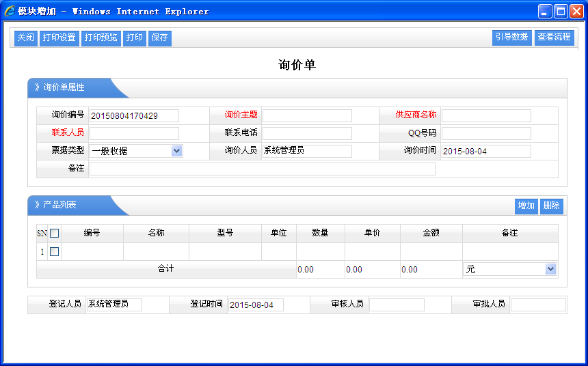Open 查看流程 workflow view
The height and width of the screenshot is (366, 588).
click(554, 38)
